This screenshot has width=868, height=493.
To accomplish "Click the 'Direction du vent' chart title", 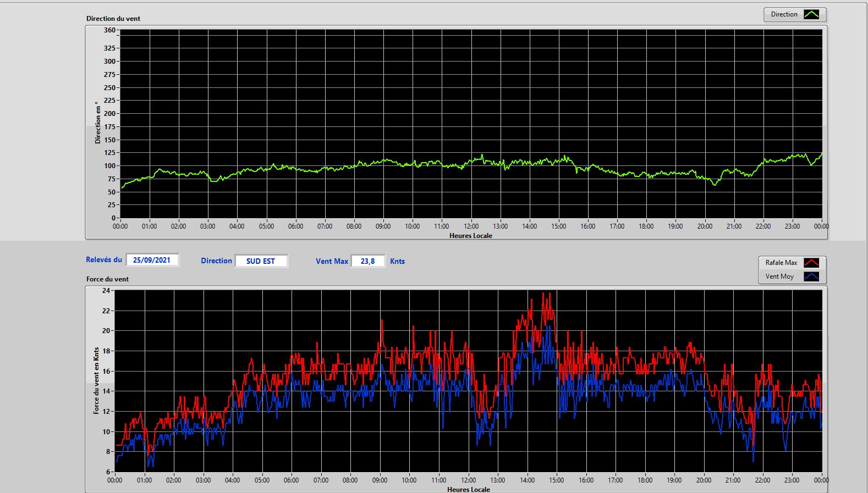I will tap(113, 19).
